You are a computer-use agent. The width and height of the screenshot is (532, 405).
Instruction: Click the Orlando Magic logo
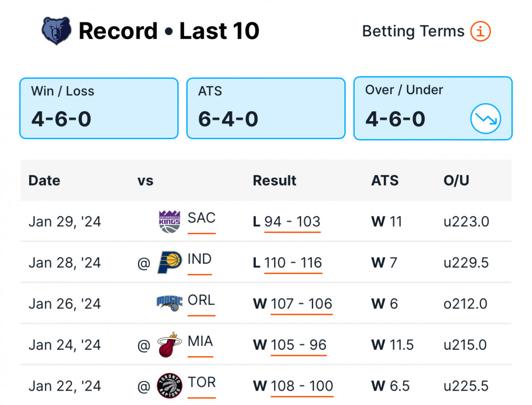click(169, 303)
